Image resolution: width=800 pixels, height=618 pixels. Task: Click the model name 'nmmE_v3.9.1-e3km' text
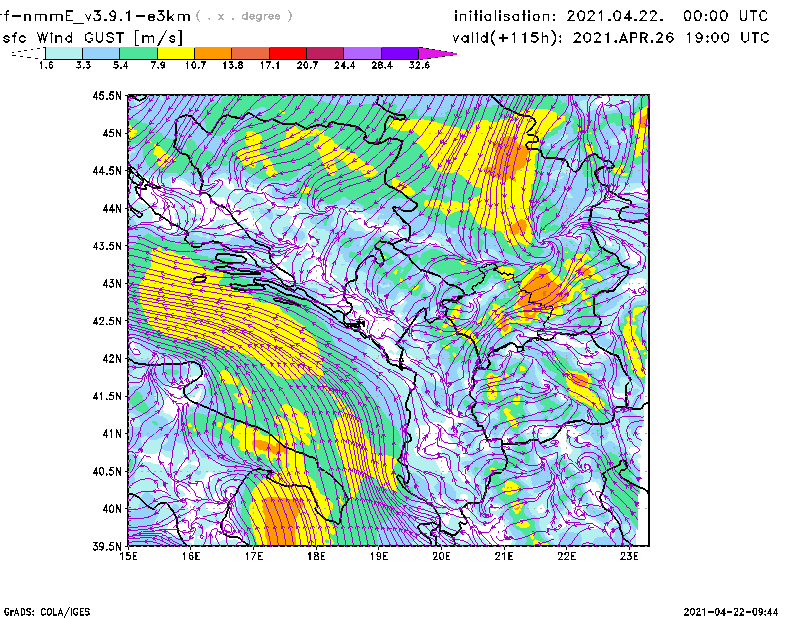point(107,16)
